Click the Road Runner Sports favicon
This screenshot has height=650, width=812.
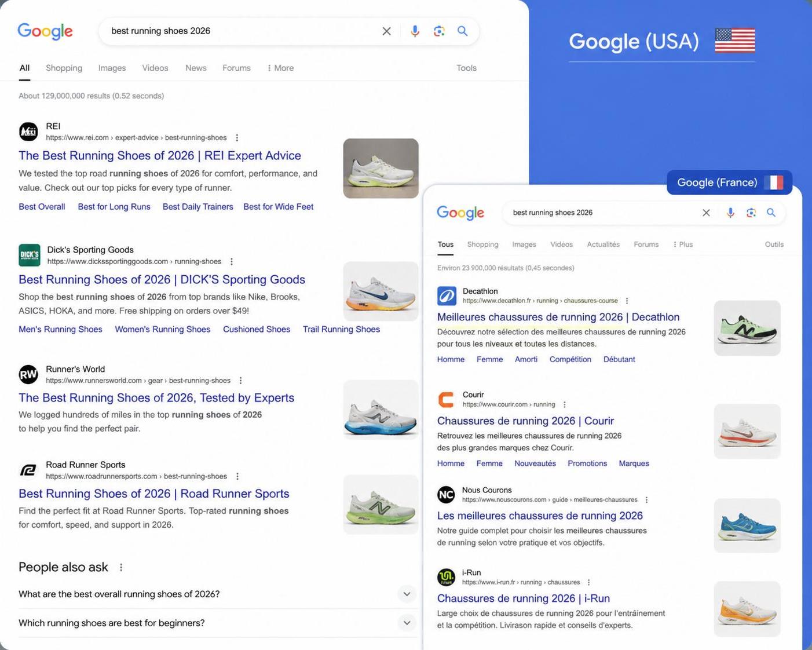[28, 470]
